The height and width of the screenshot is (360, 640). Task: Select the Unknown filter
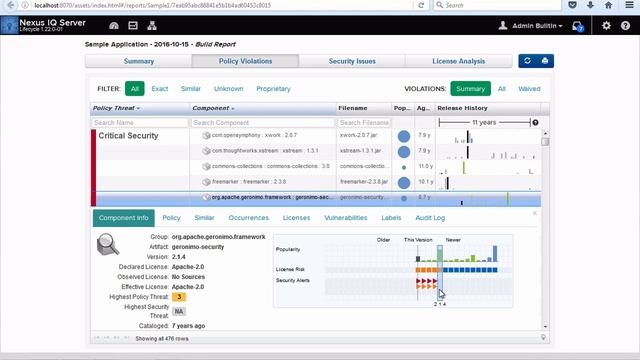(x=229, y=89)
